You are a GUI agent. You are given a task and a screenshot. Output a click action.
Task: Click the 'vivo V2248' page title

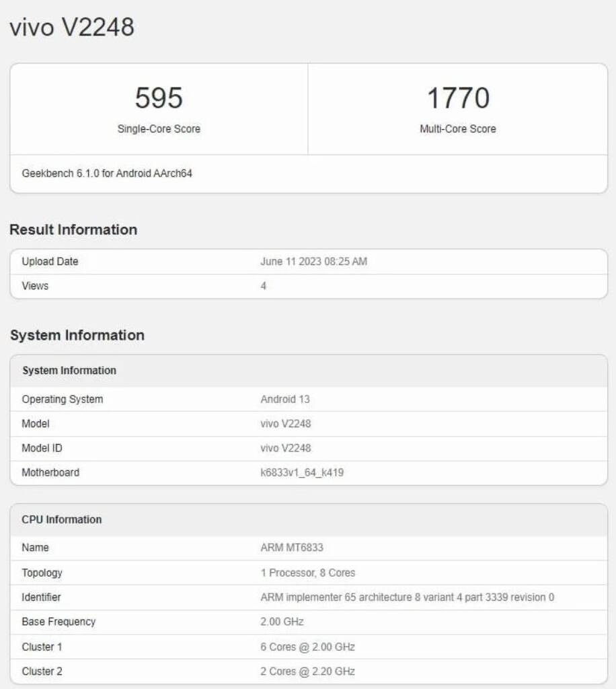(72, 27)
